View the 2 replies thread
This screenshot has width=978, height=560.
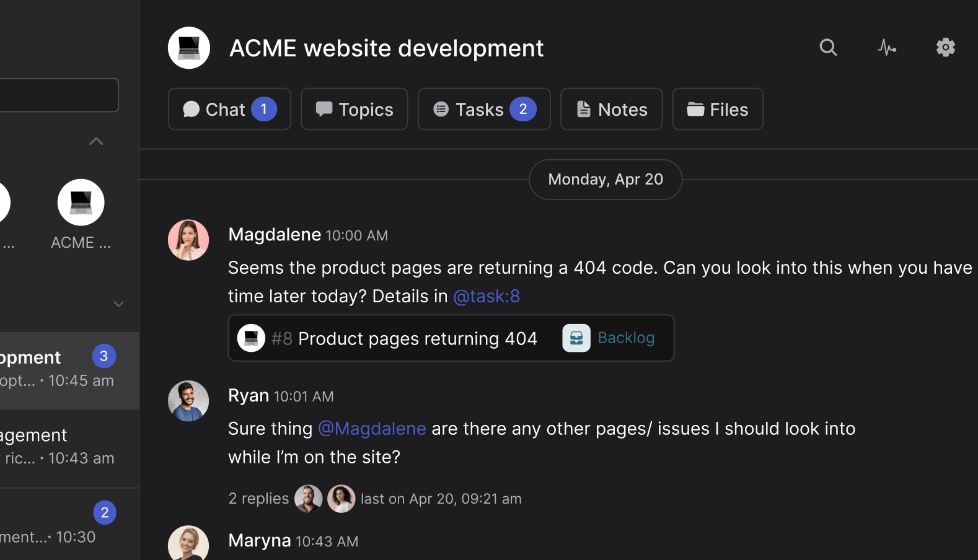(258, 499)
